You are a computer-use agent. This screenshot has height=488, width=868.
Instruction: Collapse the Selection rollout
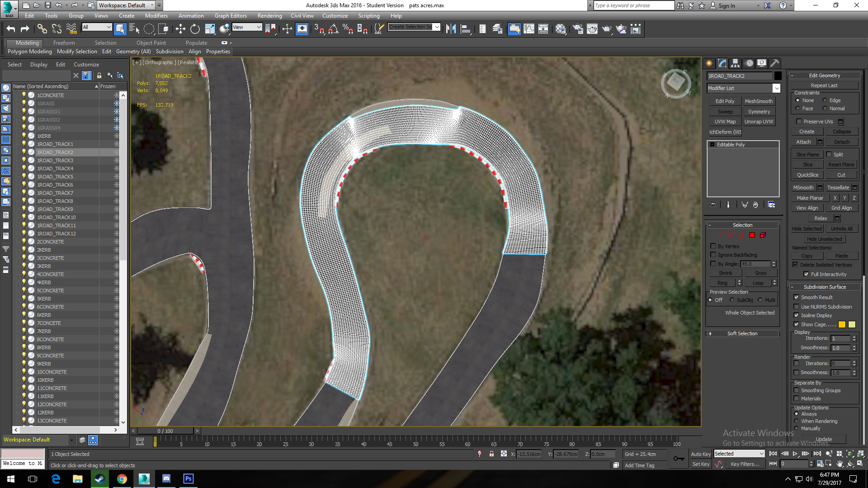click(x=742, y=225)
